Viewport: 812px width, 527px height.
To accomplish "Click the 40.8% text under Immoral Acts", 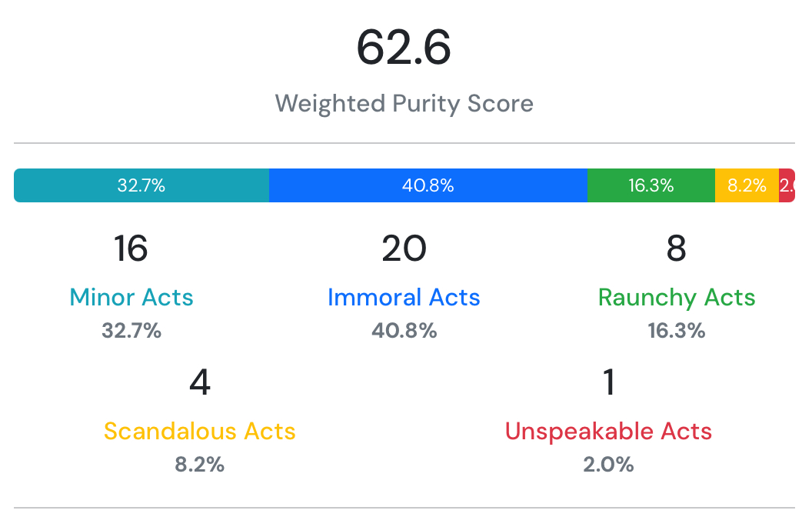I will 404,331.
